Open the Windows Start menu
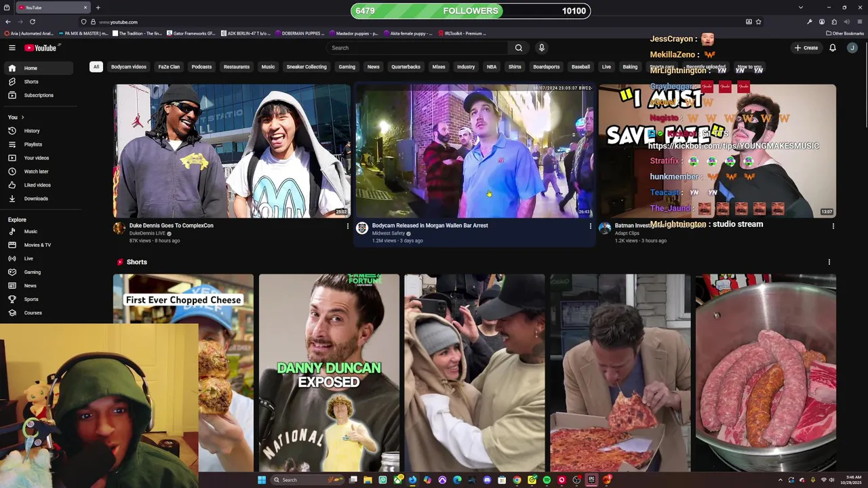 [262, 480]
